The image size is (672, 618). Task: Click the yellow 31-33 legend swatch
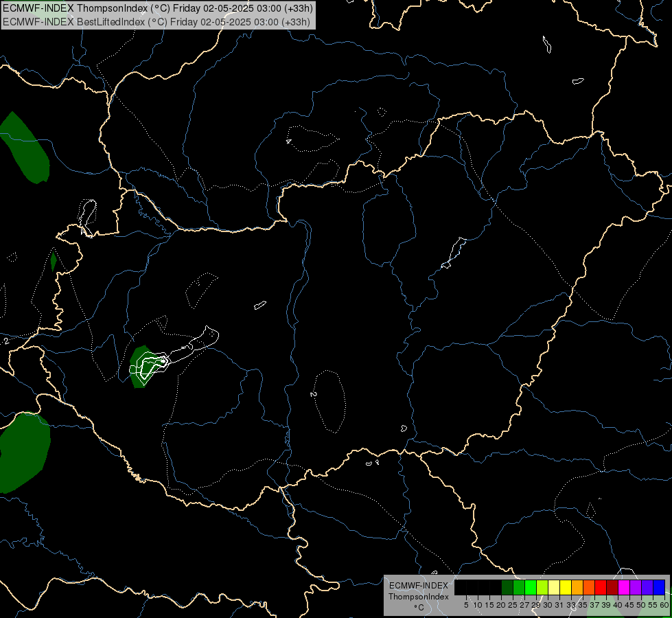pyautogui.click(x=566, y=587)
